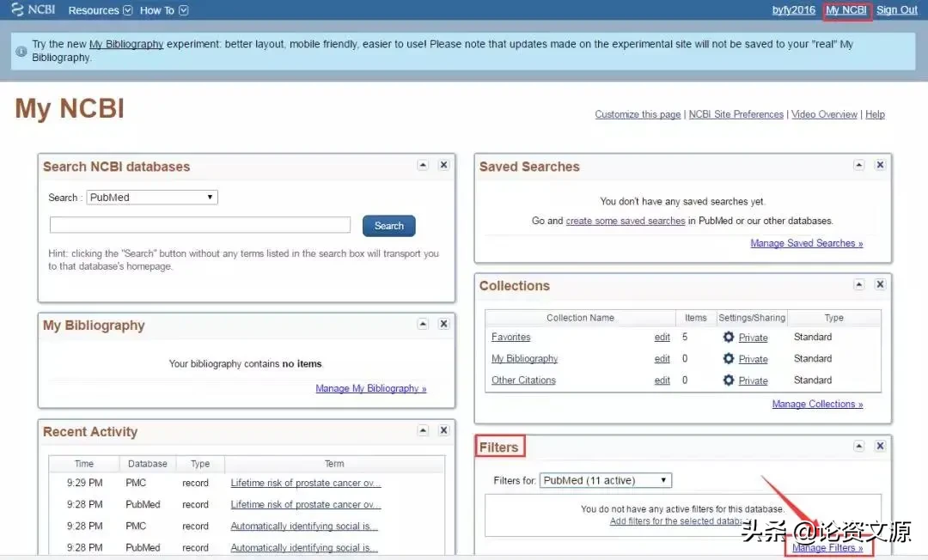Image resolution: width=928 pixels, height=560 pixels.
Task: Collapse the Collections panel
Action: pos(858,284)
